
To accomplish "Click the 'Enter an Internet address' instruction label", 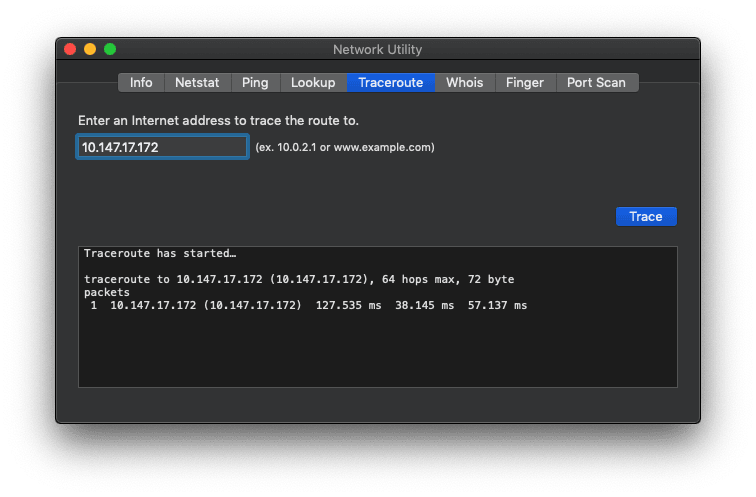I will (x=218, y=121).
